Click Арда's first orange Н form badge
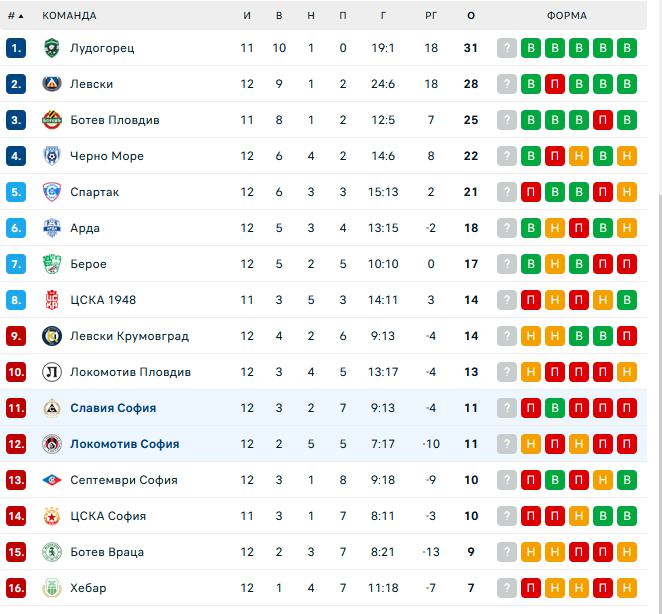Viewport: 662px width, 614px height. 555,228
